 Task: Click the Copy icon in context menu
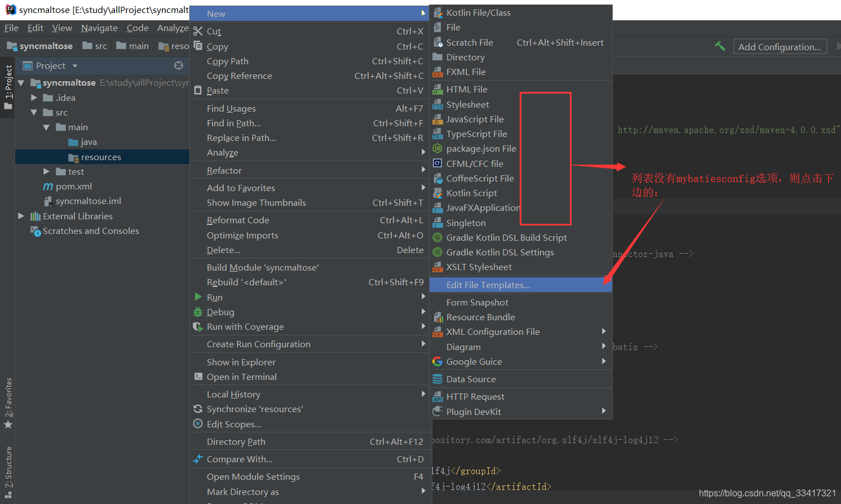[x=198, y=46]
